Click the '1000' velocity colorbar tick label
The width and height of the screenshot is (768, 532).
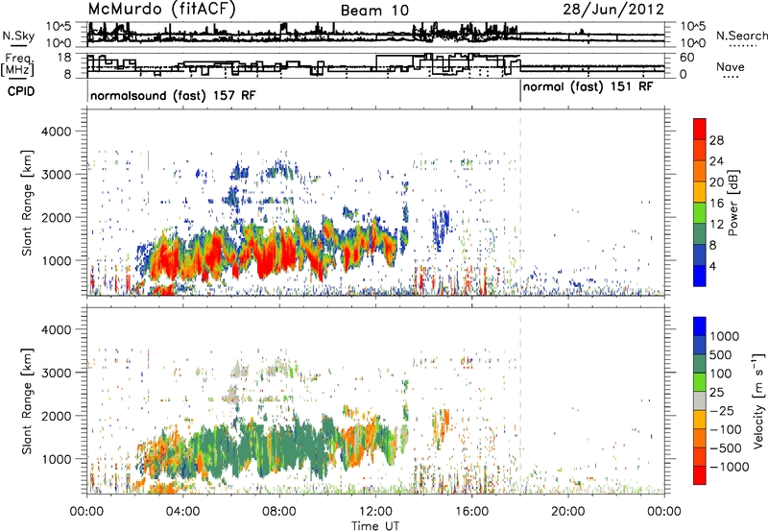(725, 336)
